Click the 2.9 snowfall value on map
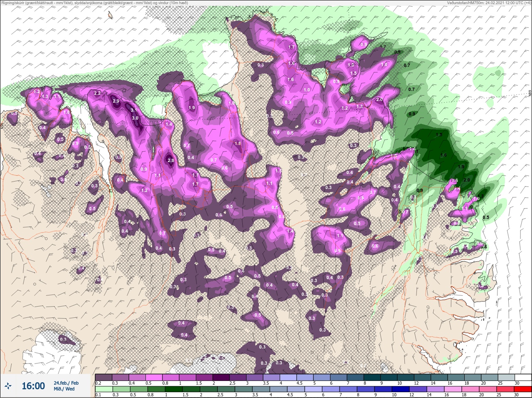The height and width of the screenshot is (398, 532). (116, 101)
